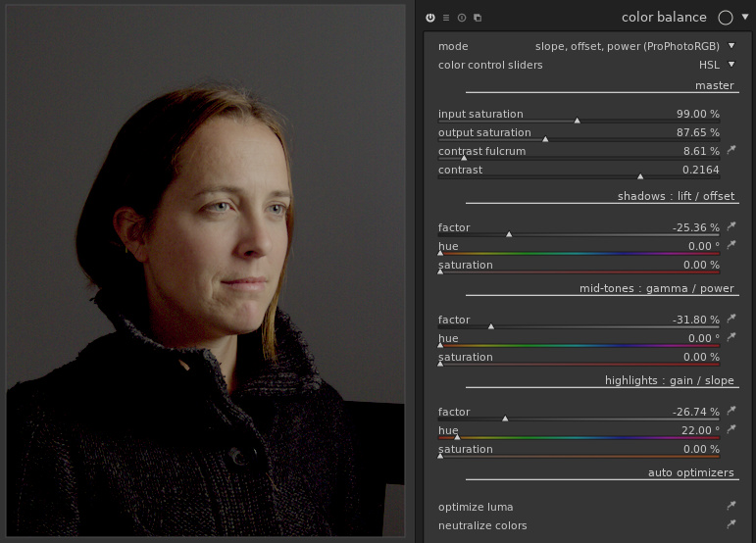The height and width of the screenshot is (543, 756).
Task: Click the mid-tones hue picker icon
Action: 731,337
